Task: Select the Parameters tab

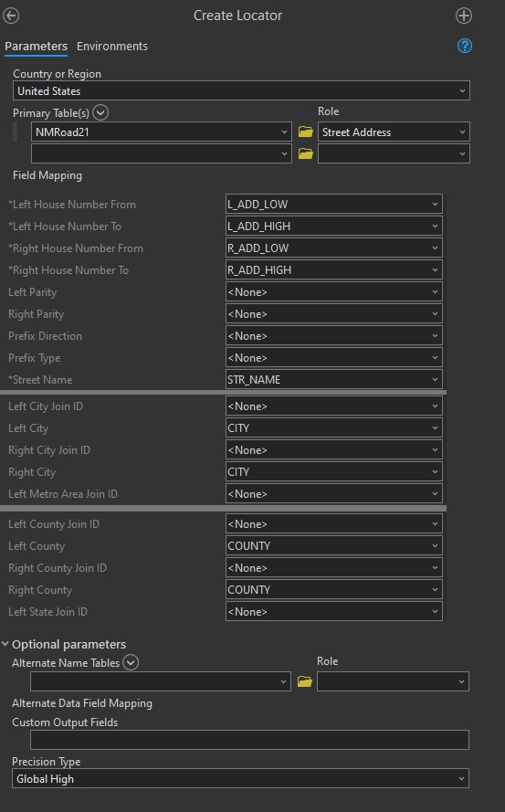Action: point(36,46)
